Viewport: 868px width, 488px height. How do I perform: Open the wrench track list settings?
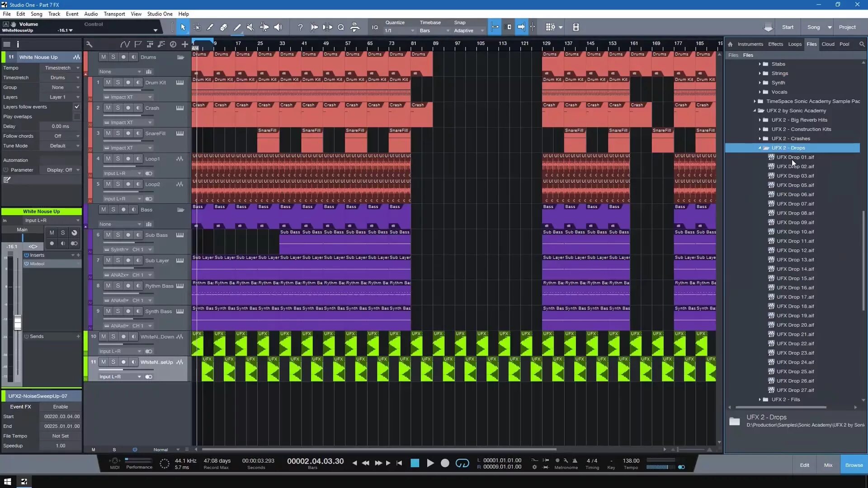[89, 44]
